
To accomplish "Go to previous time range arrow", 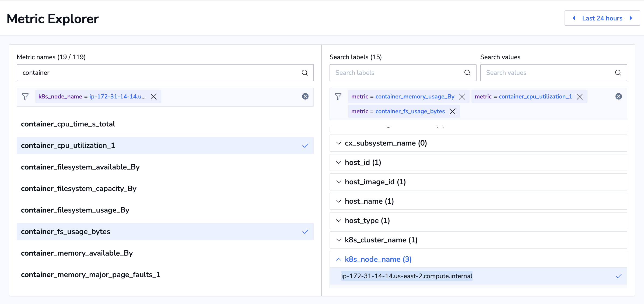I will coord(574,18).
